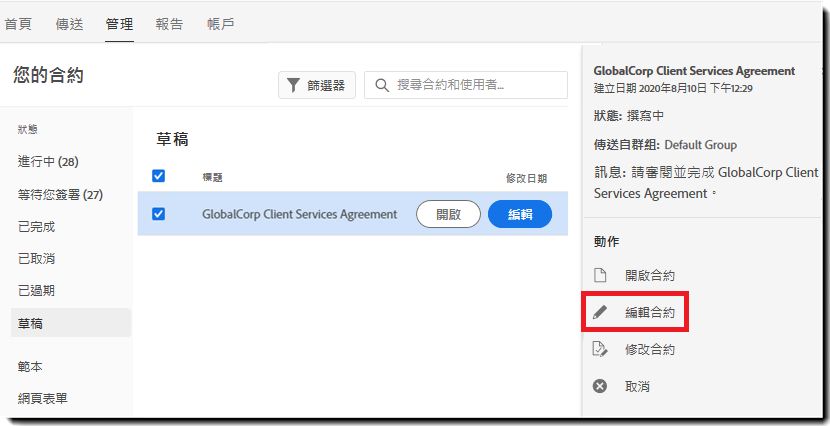830x426 pixels.
Task: Click the 建立日期 2020年8月10日 text
Action: pyautogui.click(x=673, y=88)
